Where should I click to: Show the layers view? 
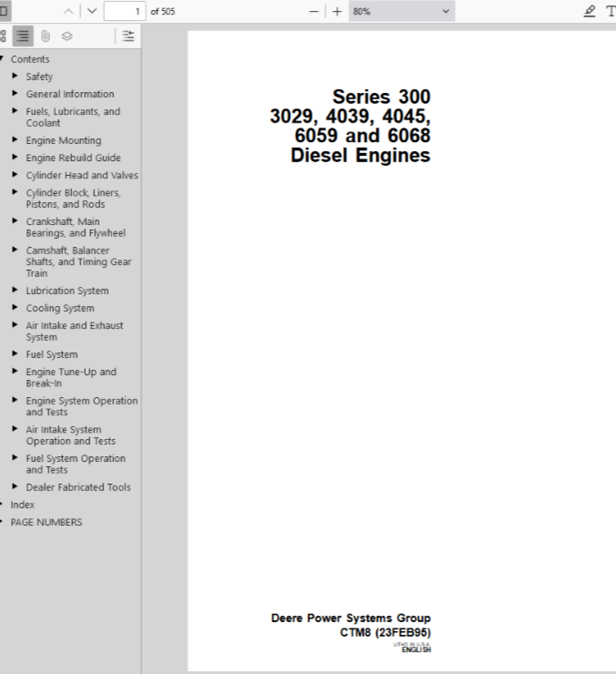(67, 36)
